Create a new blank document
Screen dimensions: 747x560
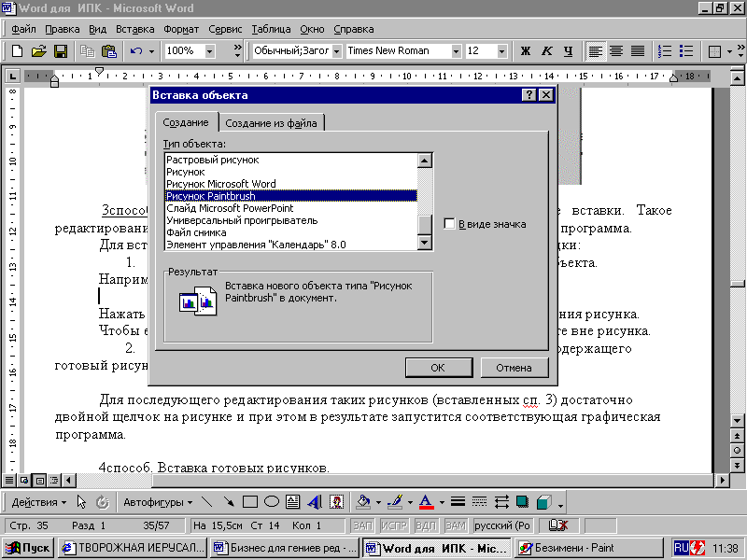[x=17, y=51]
